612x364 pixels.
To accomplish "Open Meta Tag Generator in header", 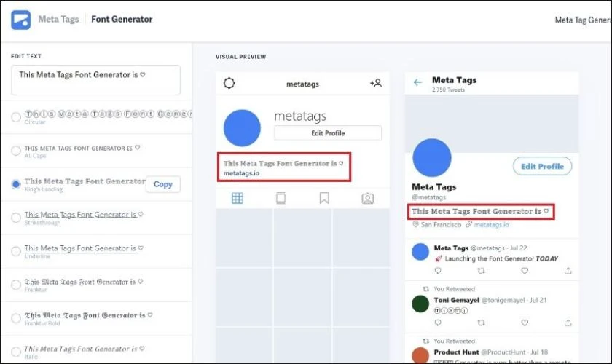I will coord(583,20).
